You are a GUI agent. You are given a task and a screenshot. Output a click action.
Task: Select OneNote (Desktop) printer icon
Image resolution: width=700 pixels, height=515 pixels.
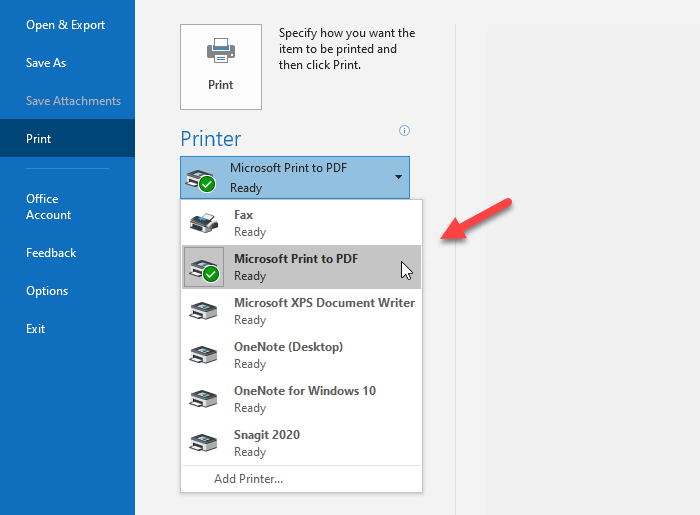pos(203,355)
